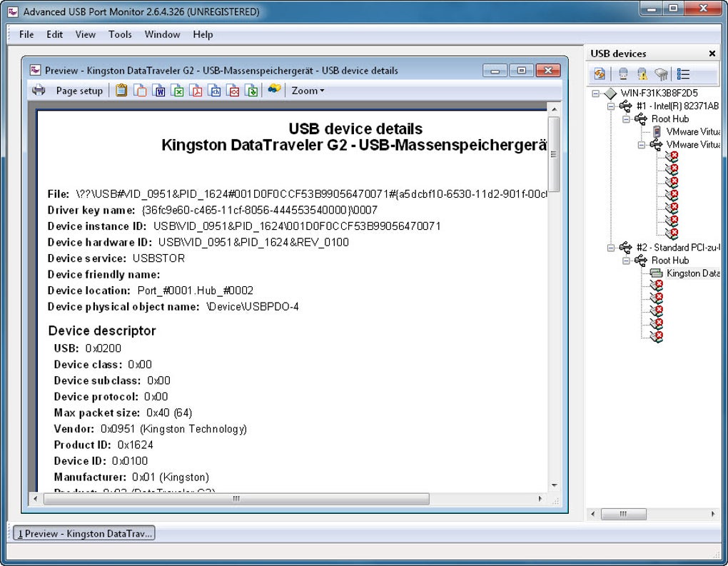Open the Edit menu
The width and height of the screenshot is (728, 566).
click(x=54, y=34)
